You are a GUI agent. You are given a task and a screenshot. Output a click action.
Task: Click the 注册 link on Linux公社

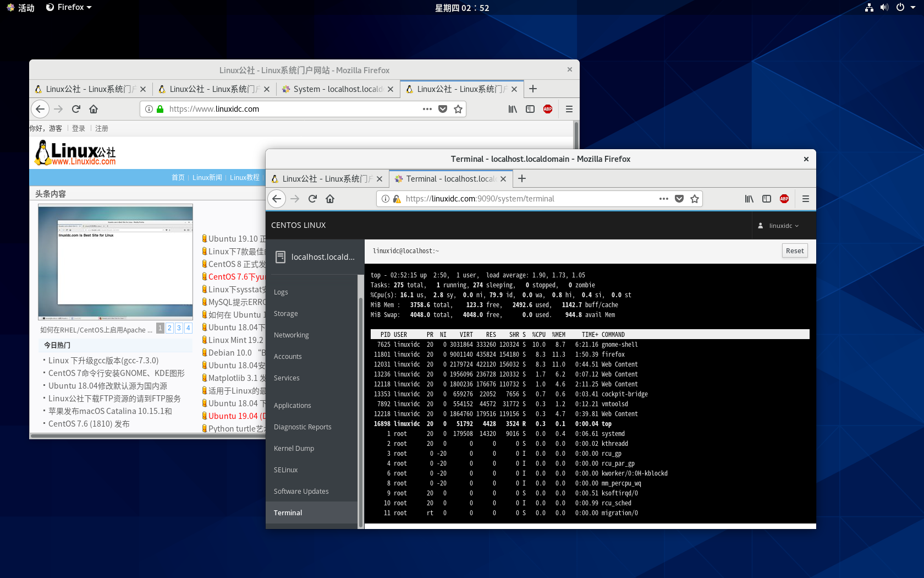[x=102, y=128]
